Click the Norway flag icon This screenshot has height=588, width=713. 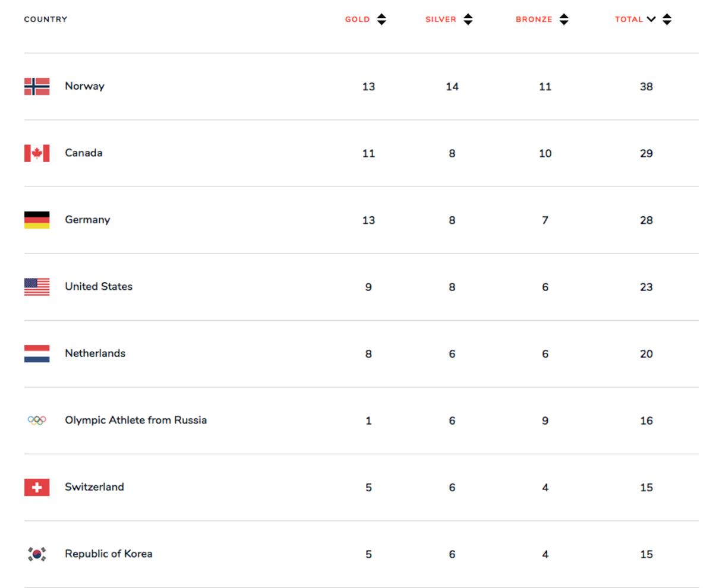tap(37, 86)
